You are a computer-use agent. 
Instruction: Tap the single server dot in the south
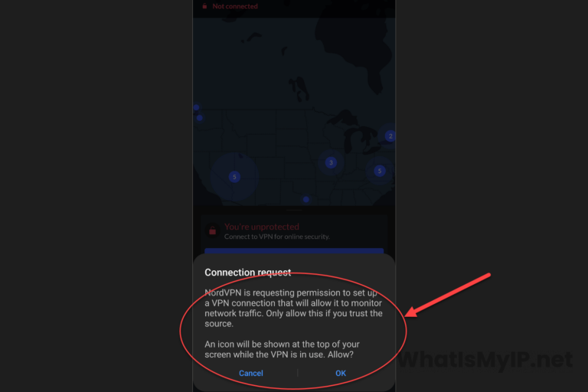(x=306, y=200)
